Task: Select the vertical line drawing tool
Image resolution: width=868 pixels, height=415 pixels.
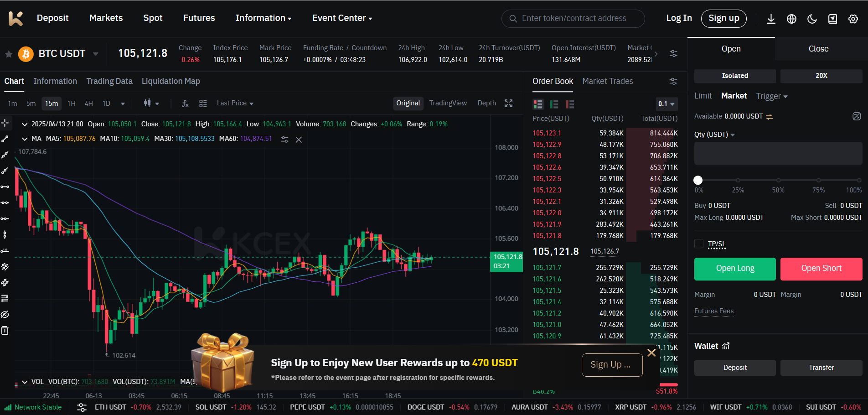Action: point(5,234)
